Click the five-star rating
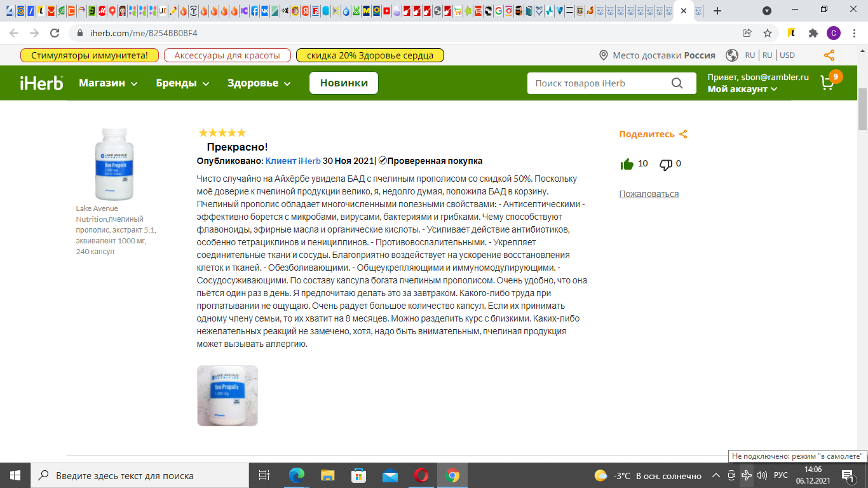This screenshot has width=868, height=488. coord(222,133)
